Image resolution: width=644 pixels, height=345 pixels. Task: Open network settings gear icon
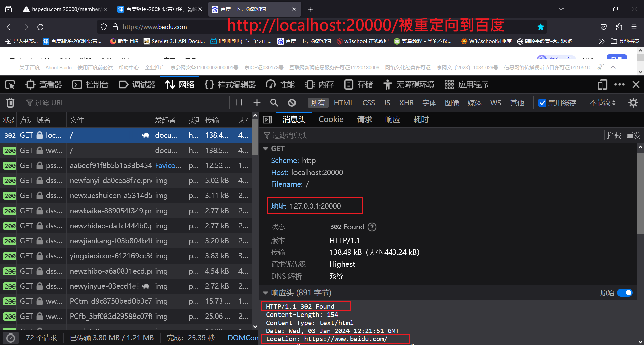pos(633,103)
